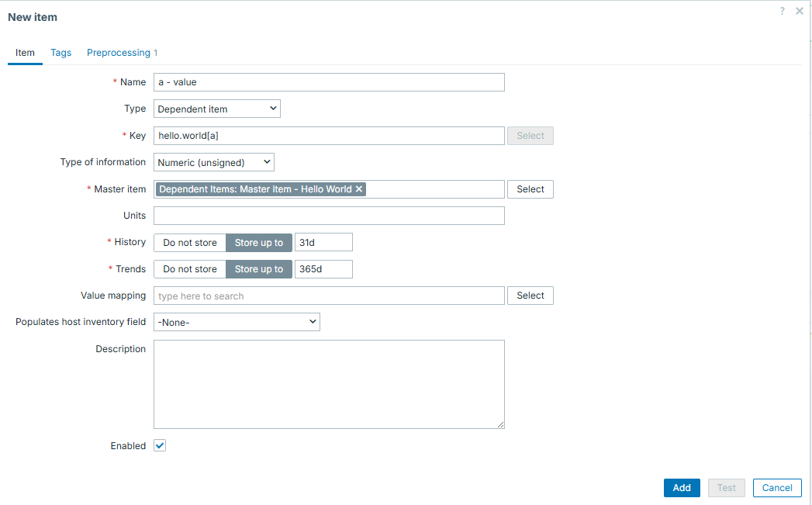812x505 pixels.
Task: Close the New item dialog
Action: click(x=800, y=11)
